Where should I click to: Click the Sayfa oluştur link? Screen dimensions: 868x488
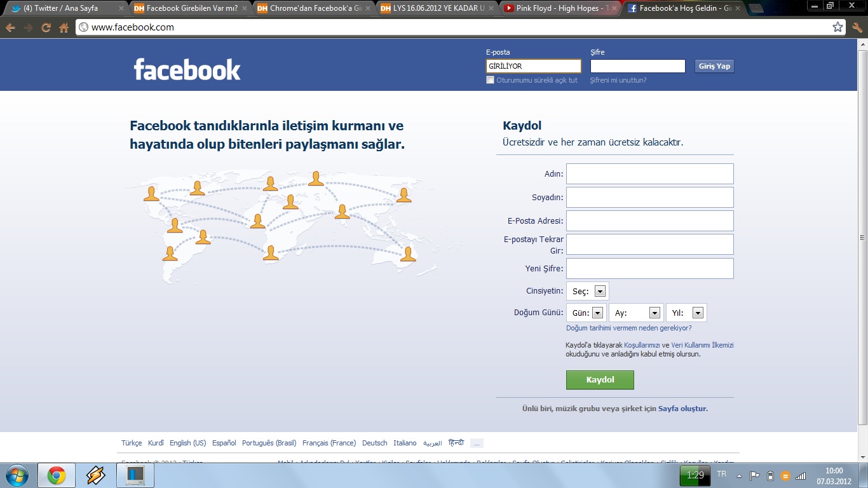(x=683, y=409)
